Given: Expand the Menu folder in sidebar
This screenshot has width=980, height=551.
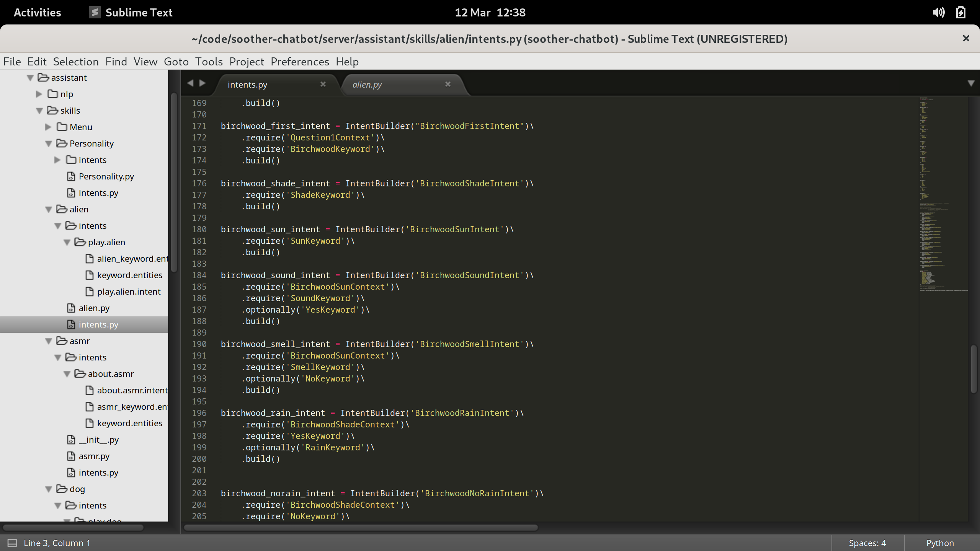Looking at the screenshot, I should 48,127.
